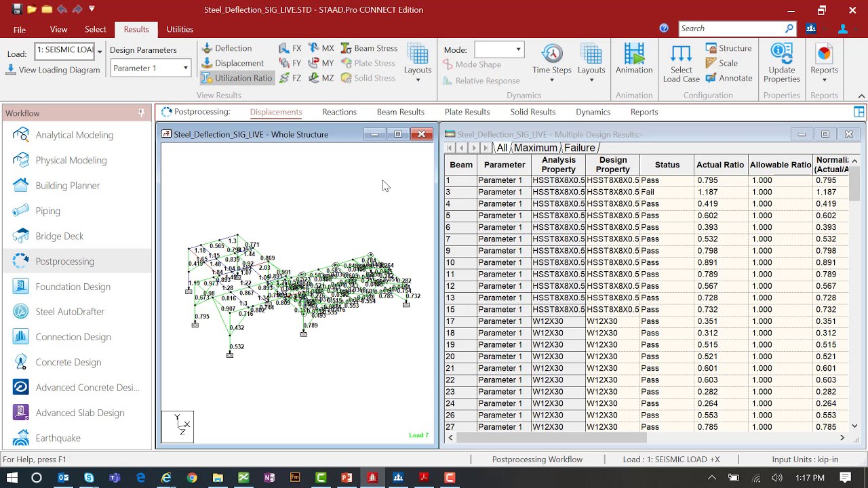Click the Fail status cell for beam 3
868x488 pixels.
click(x=667, y=192)
